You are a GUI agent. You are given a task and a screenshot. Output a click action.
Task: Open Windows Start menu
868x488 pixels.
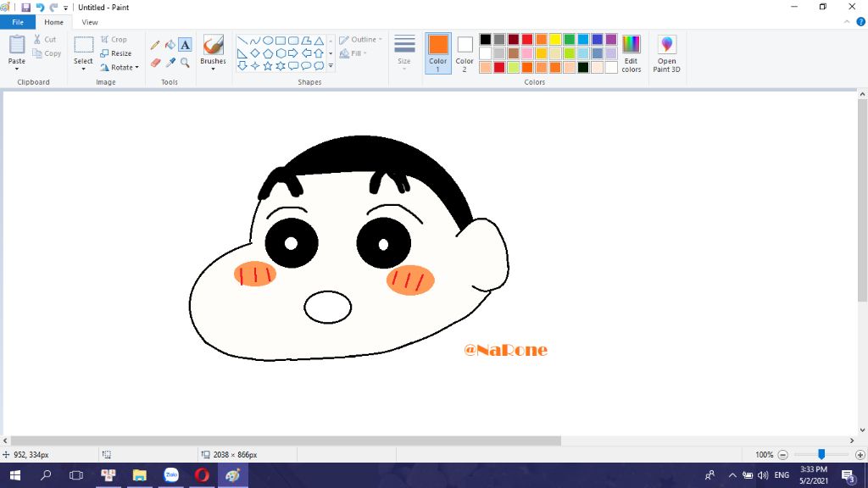[x=15, y=475]
